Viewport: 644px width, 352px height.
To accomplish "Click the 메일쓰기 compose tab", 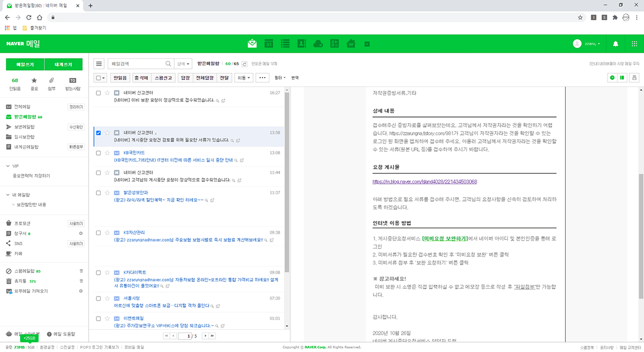I will 25,64.
